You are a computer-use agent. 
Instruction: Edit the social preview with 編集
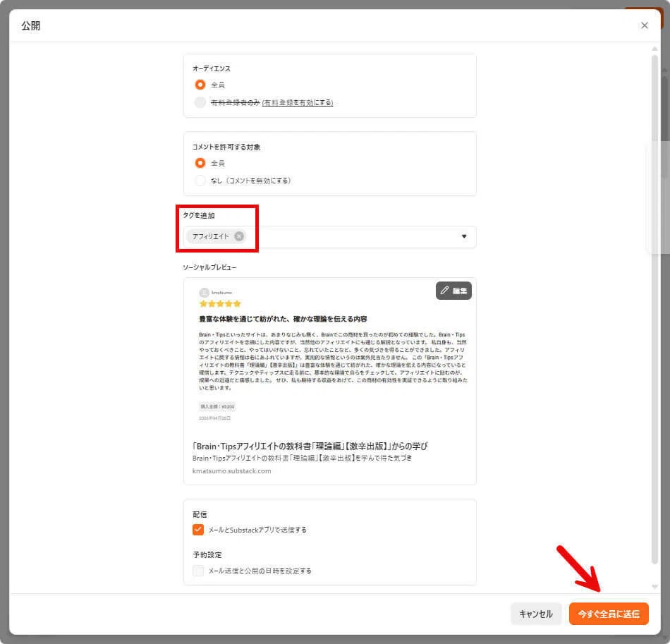tap(453, 291)
